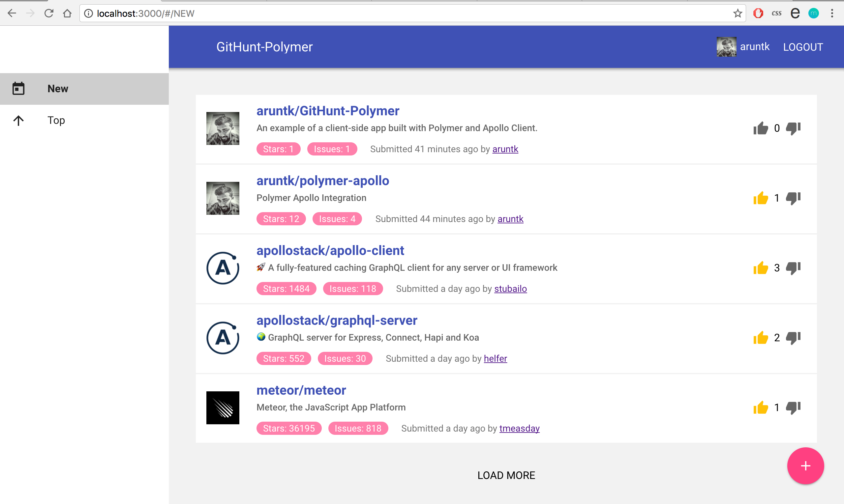
Task: Downvote the meteor/meteor repository
Action: pos(793,407)
